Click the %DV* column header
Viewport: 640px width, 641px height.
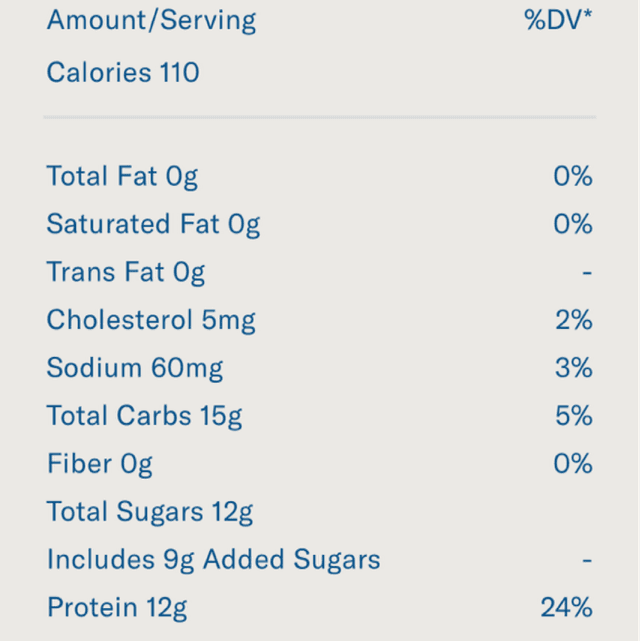tap(558, 21)
